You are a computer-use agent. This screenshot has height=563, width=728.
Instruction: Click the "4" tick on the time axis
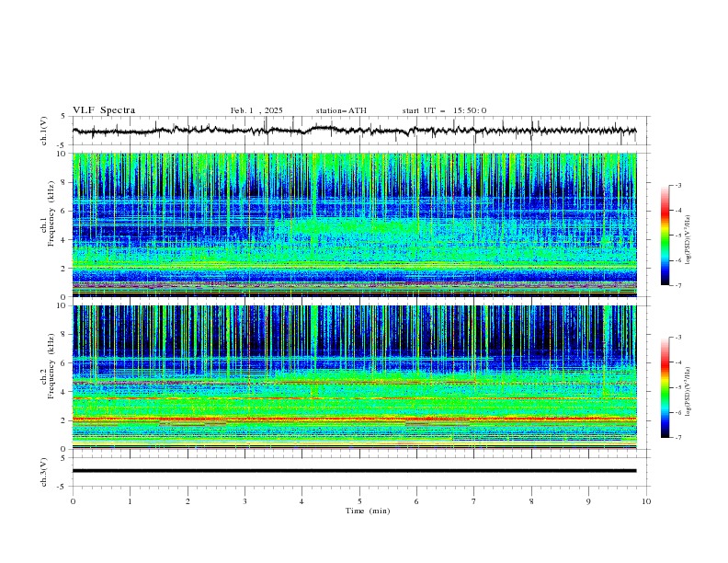click(x=301, y=501)
